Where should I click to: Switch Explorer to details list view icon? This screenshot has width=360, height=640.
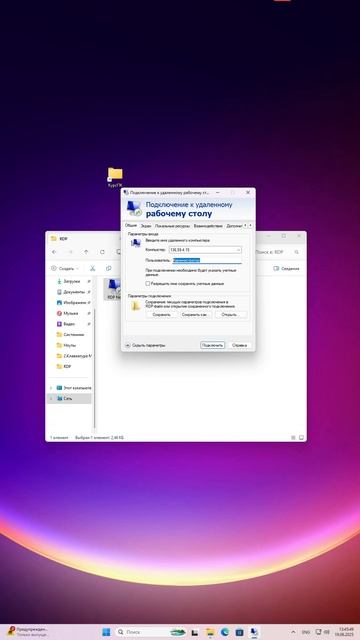[x=293, y=438]
